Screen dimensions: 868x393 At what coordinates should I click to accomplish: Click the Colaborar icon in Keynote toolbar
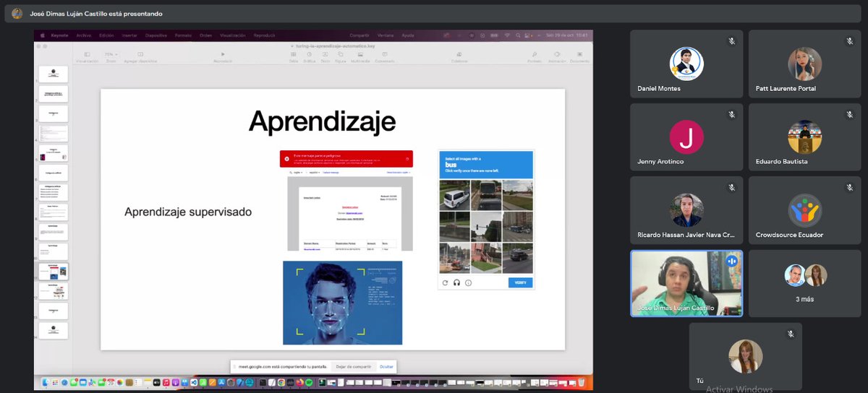[459, 54]
